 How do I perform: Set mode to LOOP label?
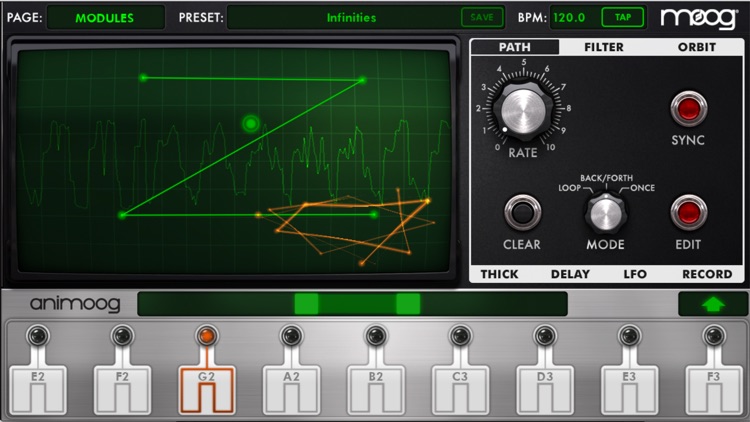[x=569, y=188]
